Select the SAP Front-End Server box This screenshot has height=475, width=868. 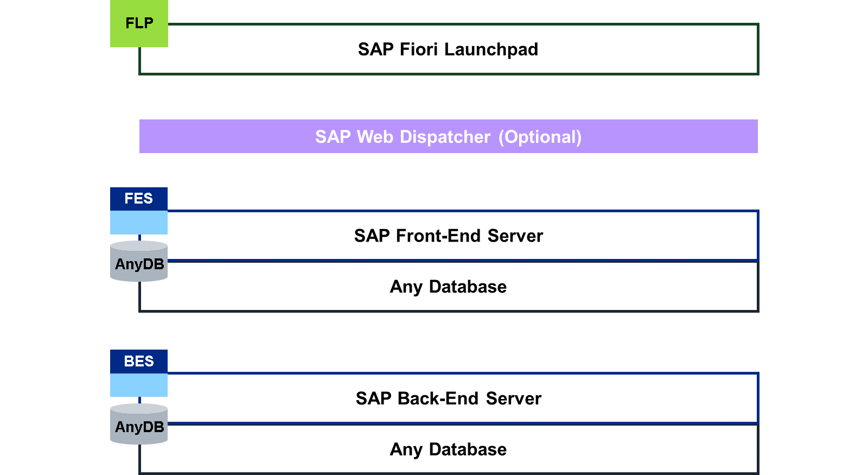coord(449,236)
